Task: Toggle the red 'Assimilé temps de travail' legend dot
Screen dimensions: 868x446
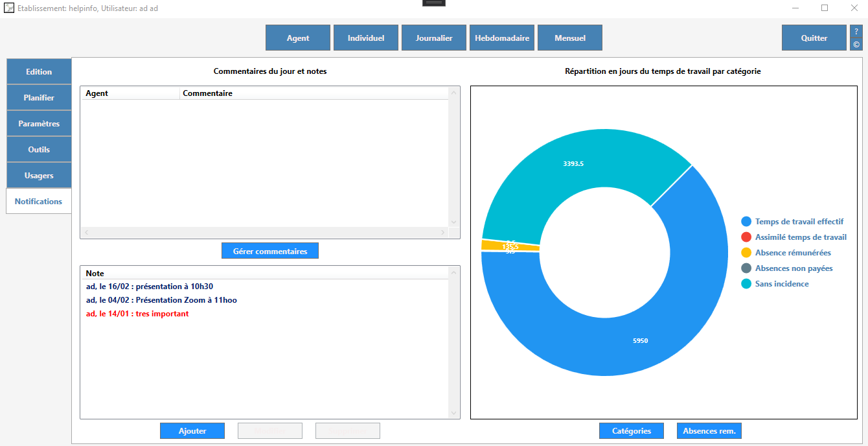Action: tap(746, 237)
